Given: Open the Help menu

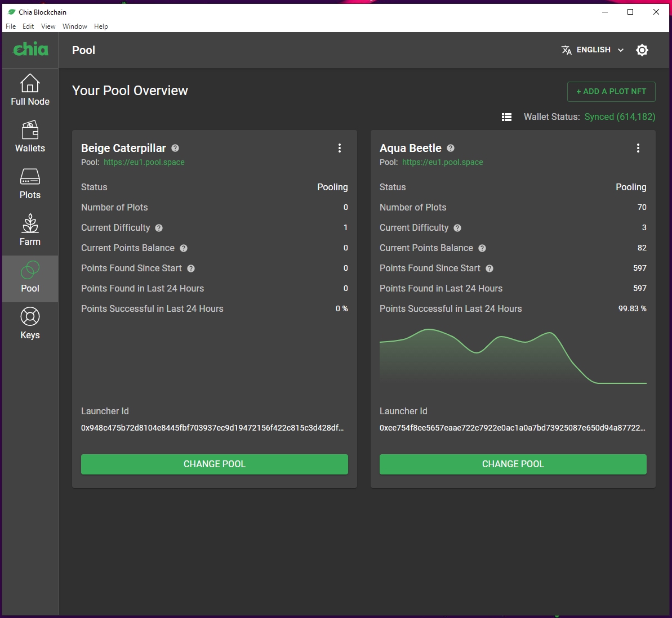Looking at the screenshot, I should (101, 26).
